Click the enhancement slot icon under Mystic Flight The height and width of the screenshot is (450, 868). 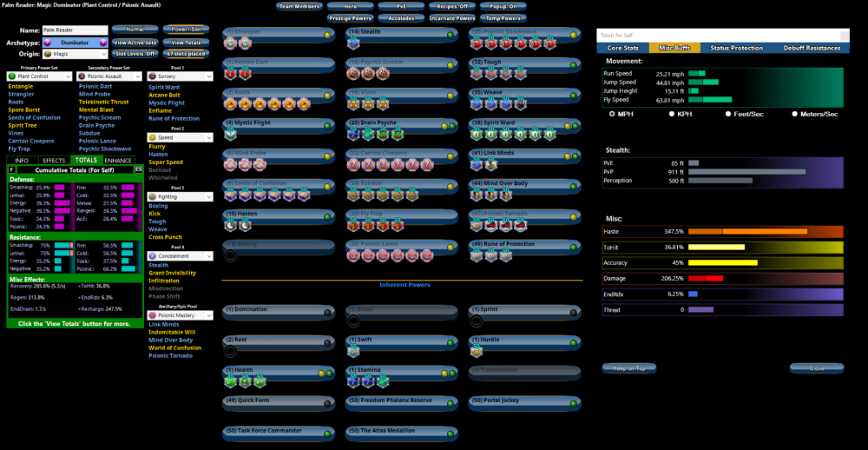click(x=230, y=134)
